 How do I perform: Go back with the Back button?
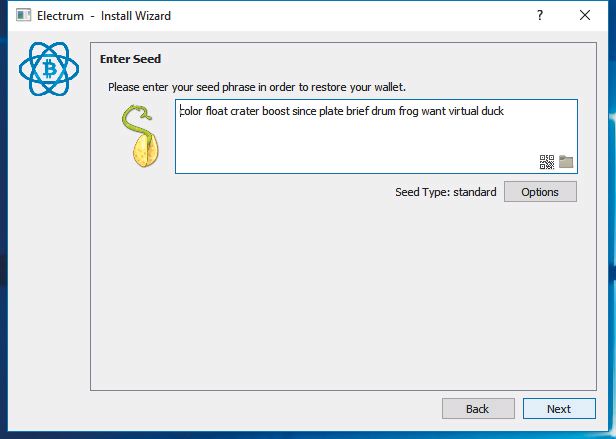[x=478, y=409]
